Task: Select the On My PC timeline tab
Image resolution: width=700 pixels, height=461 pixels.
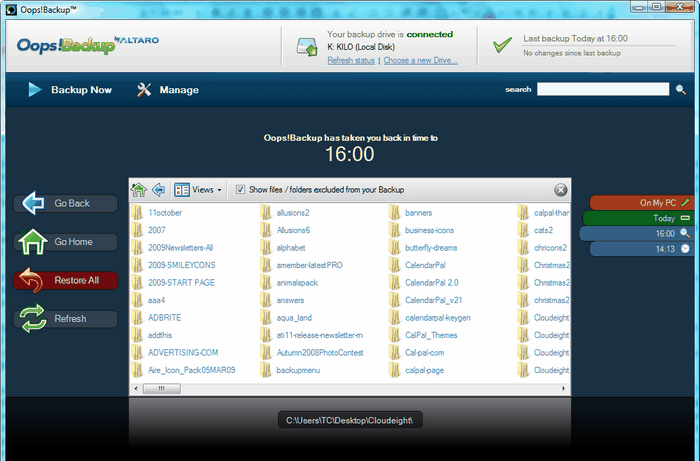Action: (x=641, y=203)
